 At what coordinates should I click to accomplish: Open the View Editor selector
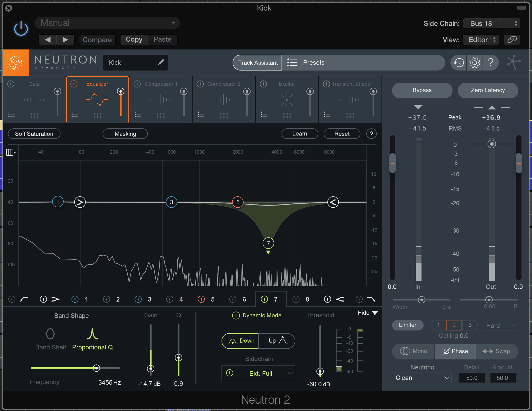[x=481, y=40]
